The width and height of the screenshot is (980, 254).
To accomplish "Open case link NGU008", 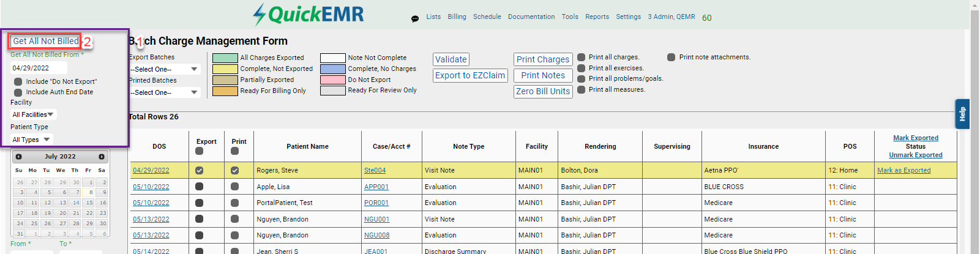I will click(x=377, y=235).
